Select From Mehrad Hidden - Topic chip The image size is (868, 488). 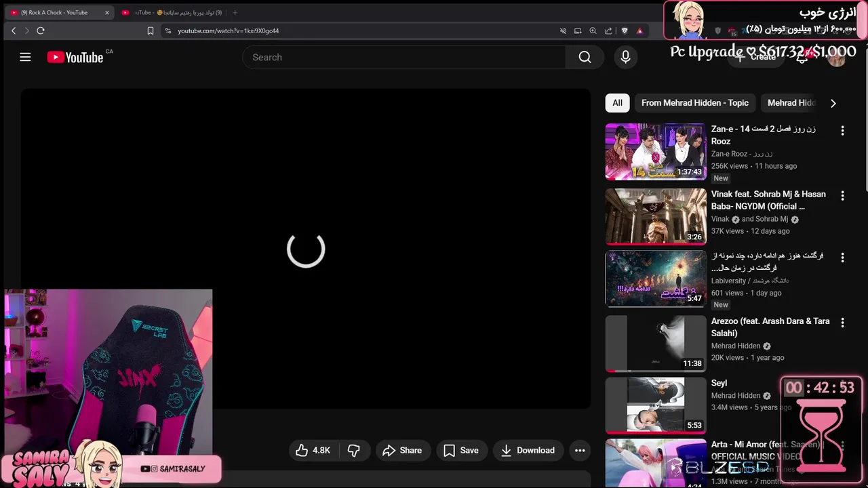point(695,103)
